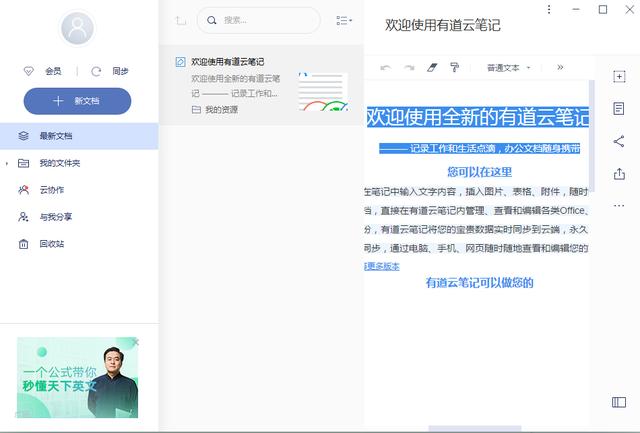The image size is (640, 433).
Task: Open the window menu three dots
Action: coord(549,9)
